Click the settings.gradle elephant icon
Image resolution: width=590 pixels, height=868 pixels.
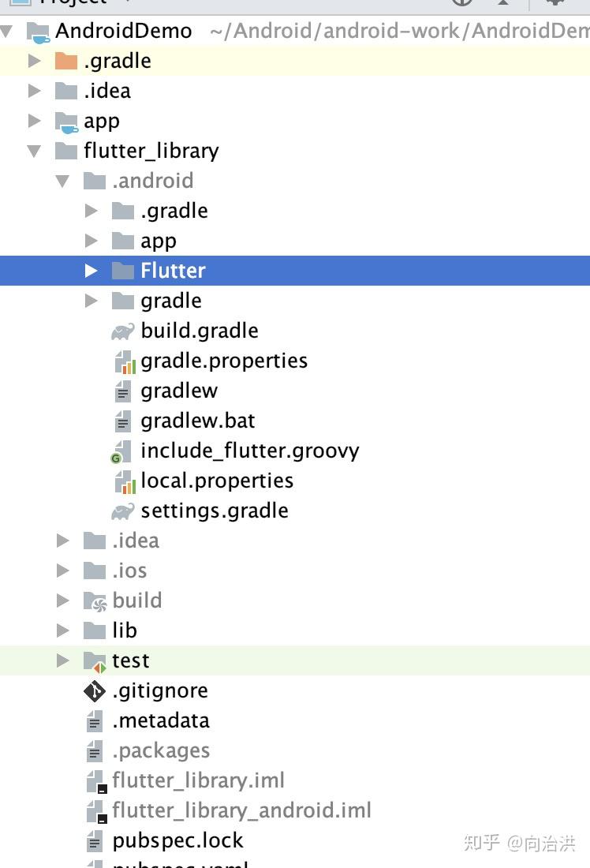tap(122, 511)
